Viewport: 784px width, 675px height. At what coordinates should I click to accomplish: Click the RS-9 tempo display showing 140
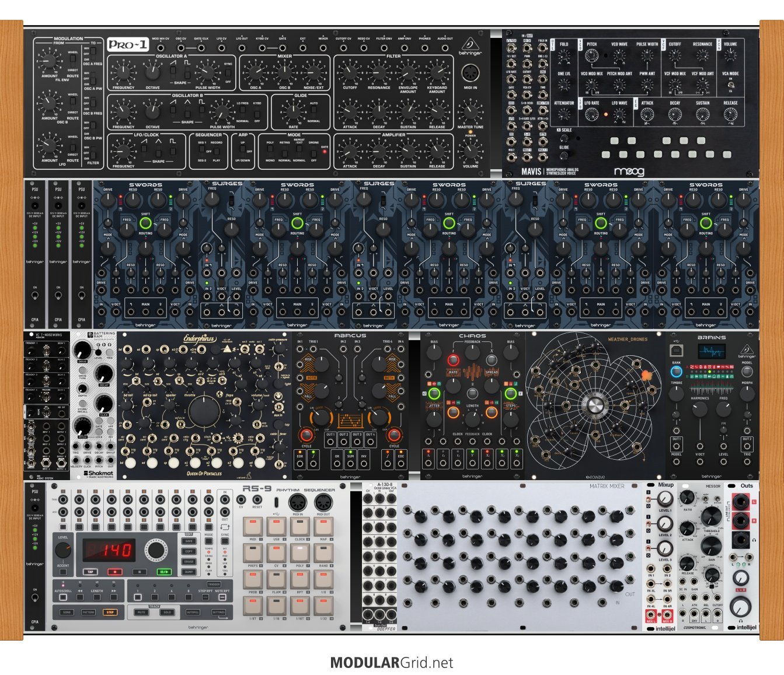109,550
